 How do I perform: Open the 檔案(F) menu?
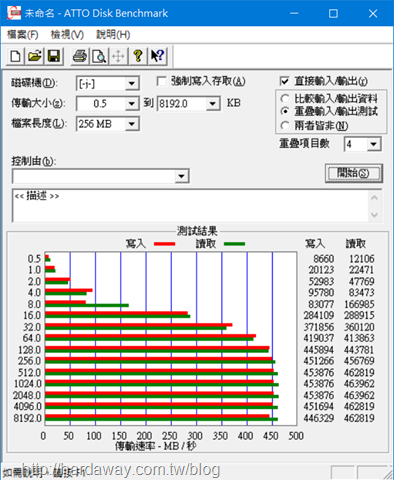pyautogui.click(x=23, y=34)
